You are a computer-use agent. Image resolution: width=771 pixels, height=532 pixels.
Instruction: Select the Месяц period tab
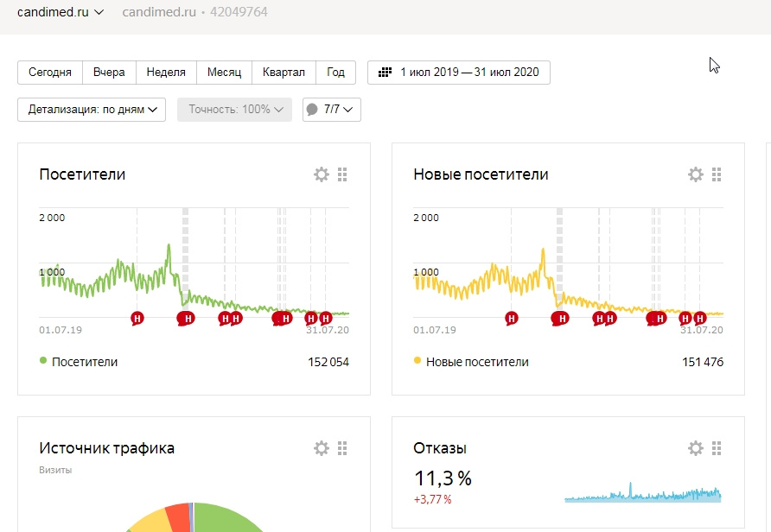(224, 73)
